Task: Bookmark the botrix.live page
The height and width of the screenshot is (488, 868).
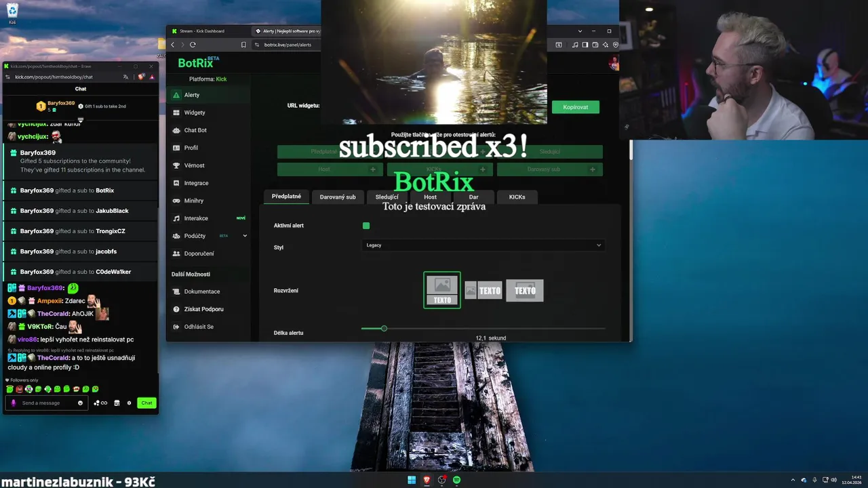Action: point(243,45)
